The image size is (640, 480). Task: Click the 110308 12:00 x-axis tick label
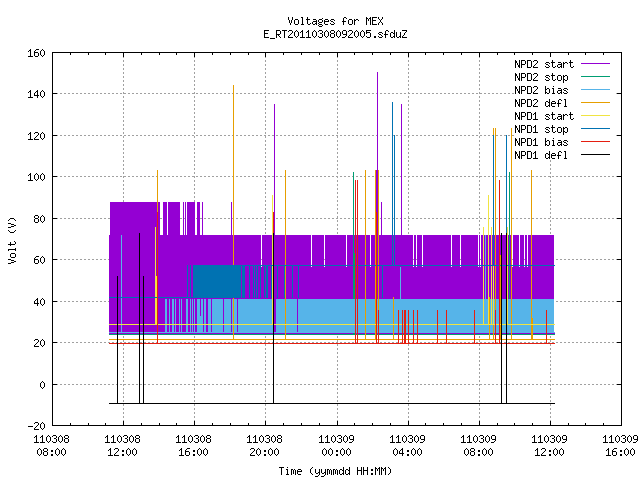click(122, 446)
